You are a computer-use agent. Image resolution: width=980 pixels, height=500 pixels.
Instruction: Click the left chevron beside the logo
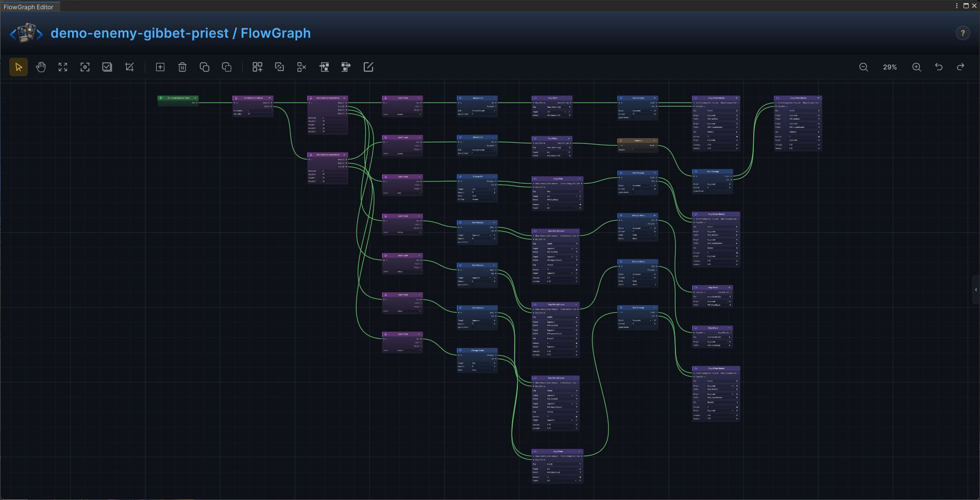click(x=13, y=35)
